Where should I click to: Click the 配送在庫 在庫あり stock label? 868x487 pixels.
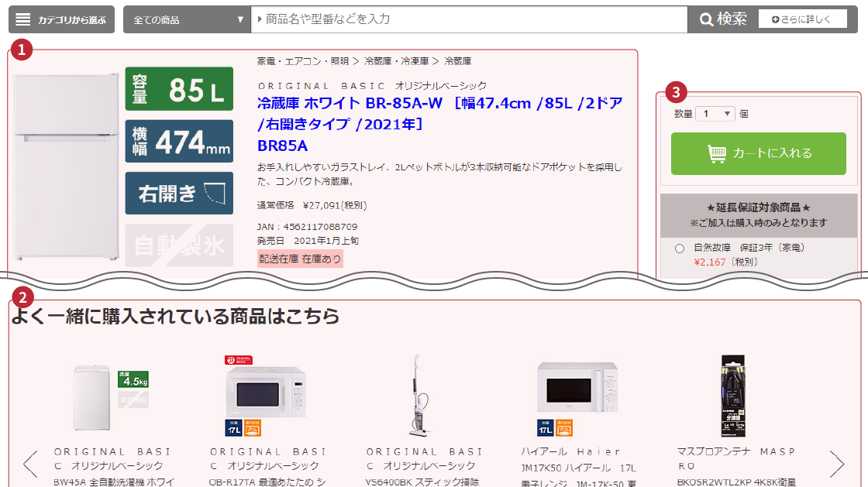coord(300,259)
